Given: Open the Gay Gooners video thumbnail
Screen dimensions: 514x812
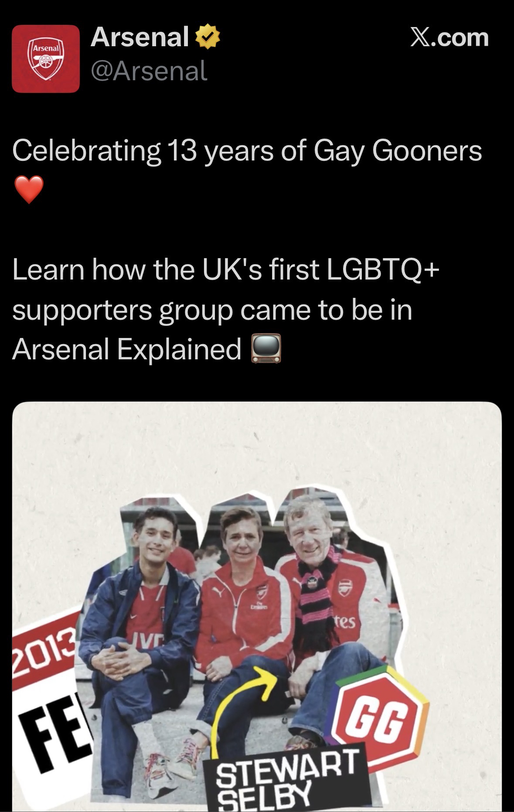Looking at the screenshot, I should 257,607.
